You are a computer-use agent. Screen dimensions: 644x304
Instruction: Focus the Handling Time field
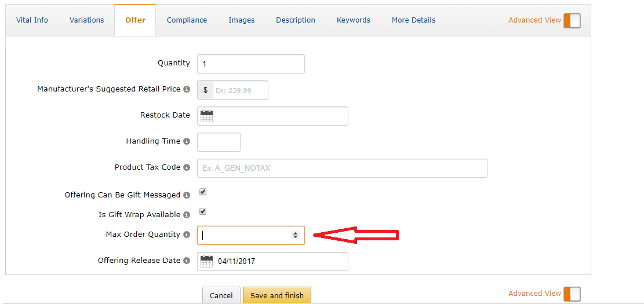click(219, 142)
